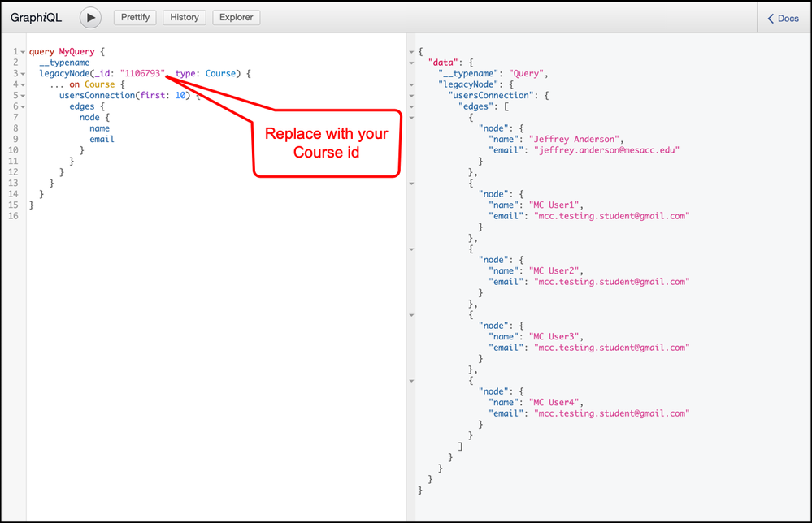Run the query with the play button

[90, 17]
